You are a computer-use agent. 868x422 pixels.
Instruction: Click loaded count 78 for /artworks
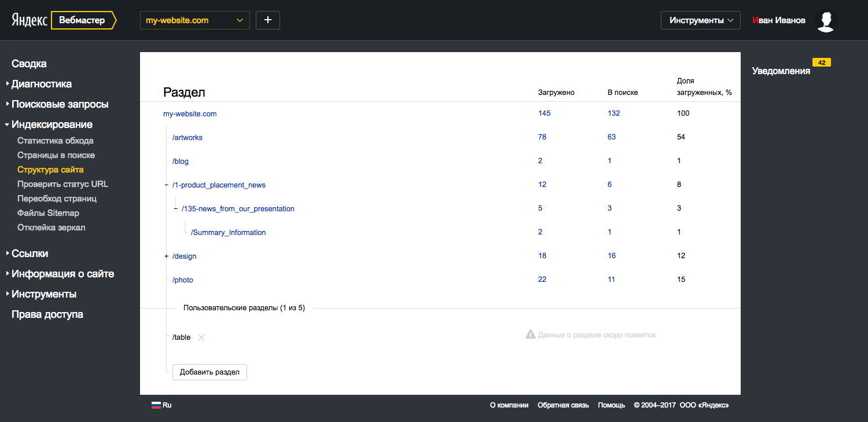coord(542,137)
